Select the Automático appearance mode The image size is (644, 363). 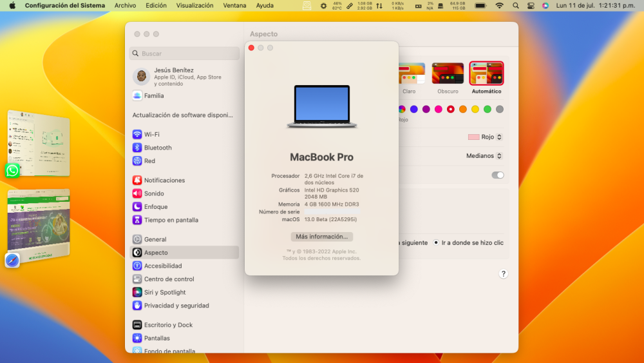(486, 78)
